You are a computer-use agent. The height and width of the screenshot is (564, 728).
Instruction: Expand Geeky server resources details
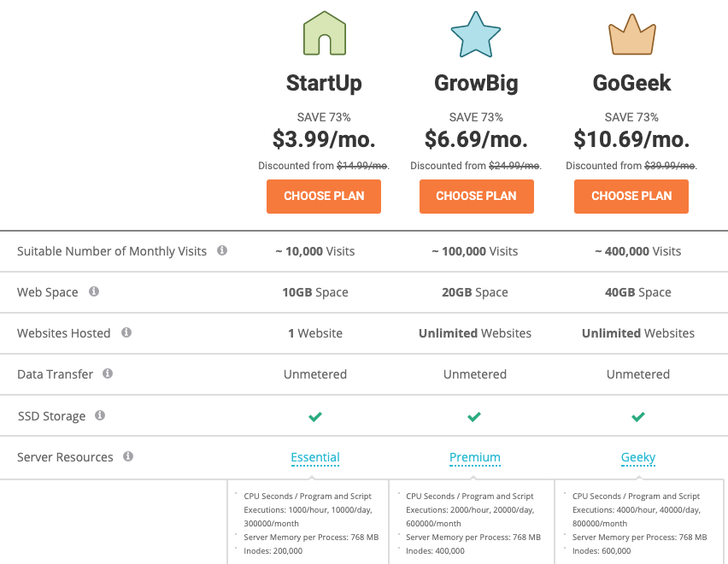pyautogui.click(x=637, y=457)
